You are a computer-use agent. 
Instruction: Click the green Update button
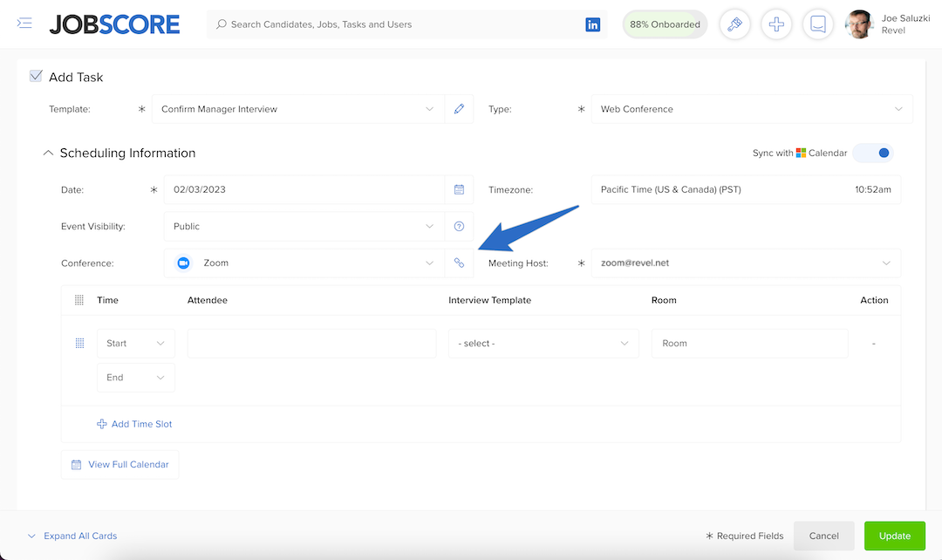(895, 536)
